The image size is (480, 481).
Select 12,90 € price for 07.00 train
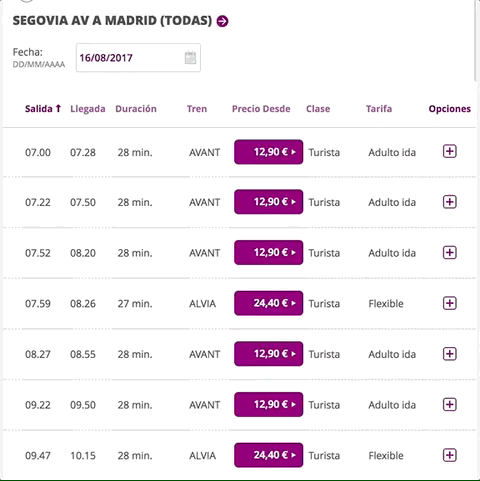[269, 152]
